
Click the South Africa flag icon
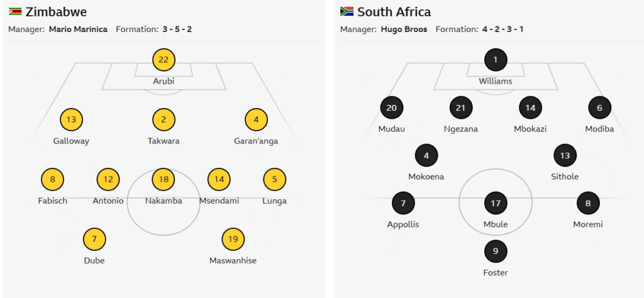coord(347,12)
